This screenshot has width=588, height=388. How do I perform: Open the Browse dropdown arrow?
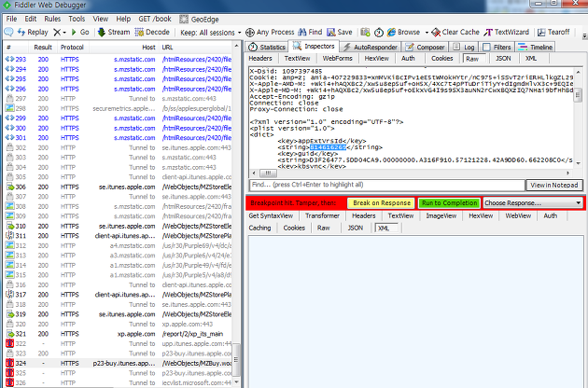[x=427, y=33]
